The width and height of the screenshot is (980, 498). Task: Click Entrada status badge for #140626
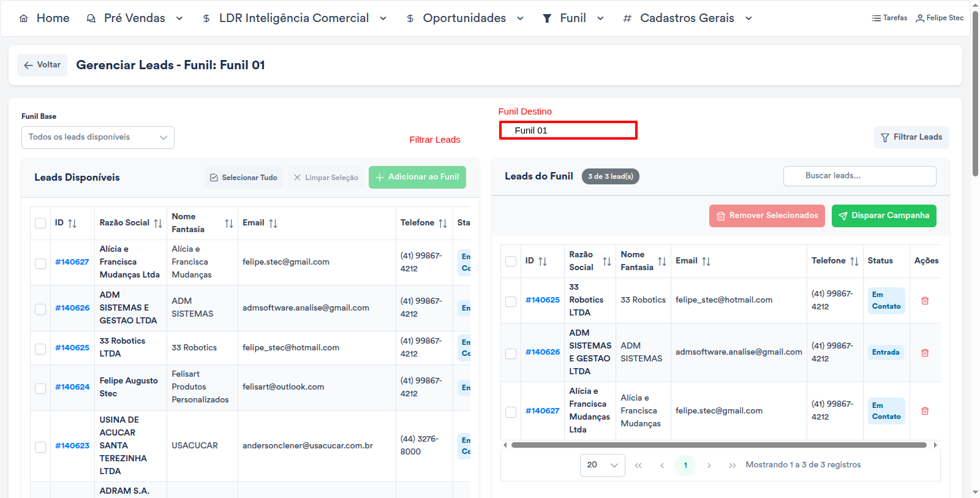886,352
